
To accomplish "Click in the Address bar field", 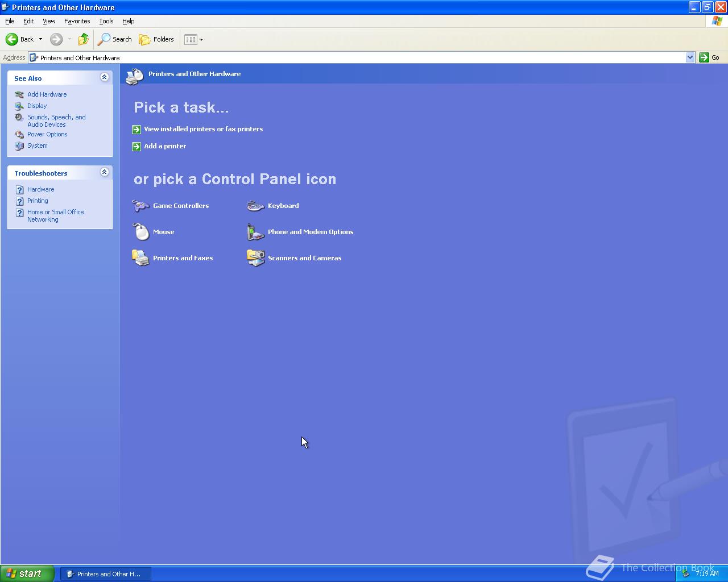I will (362, 57).
